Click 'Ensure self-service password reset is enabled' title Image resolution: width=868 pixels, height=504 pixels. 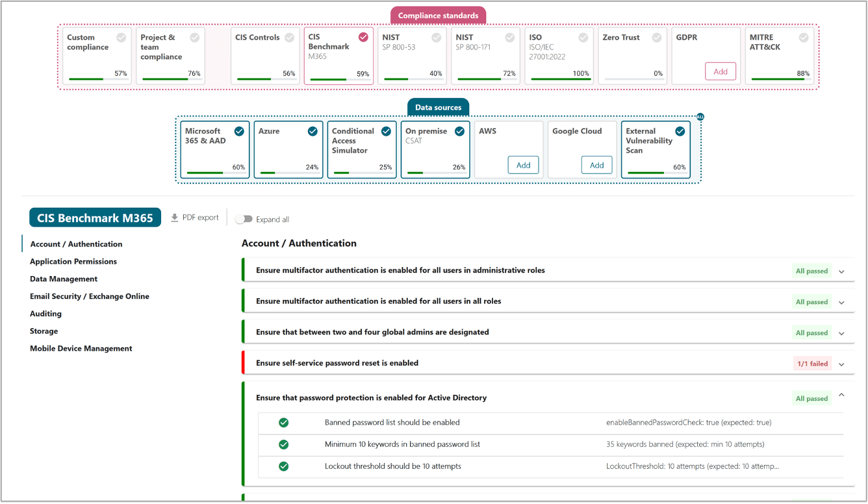click(337, 363)
